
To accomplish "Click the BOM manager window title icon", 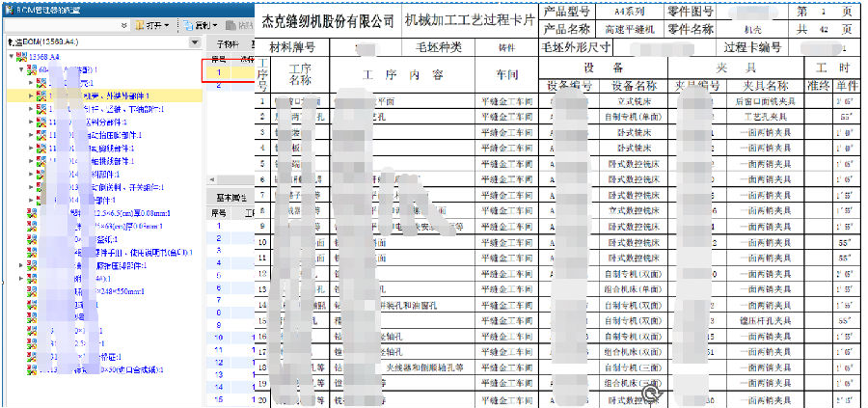I will [9, 10].
